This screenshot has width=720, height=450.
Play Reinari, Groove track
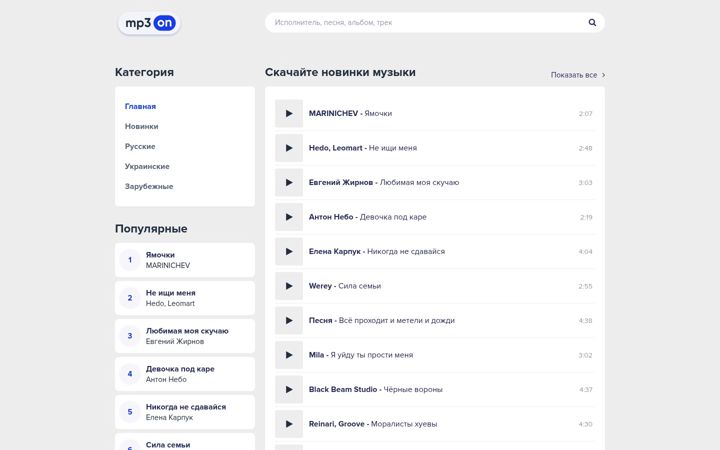(x=289, y=423)
